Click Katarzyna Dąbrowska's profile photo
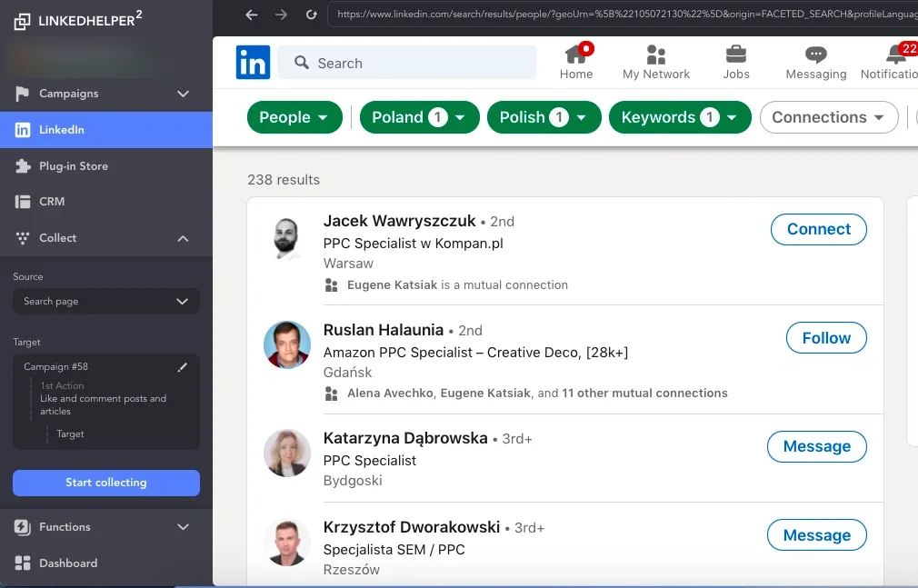Screen dimensions: 918x588 tap(287, 453)
